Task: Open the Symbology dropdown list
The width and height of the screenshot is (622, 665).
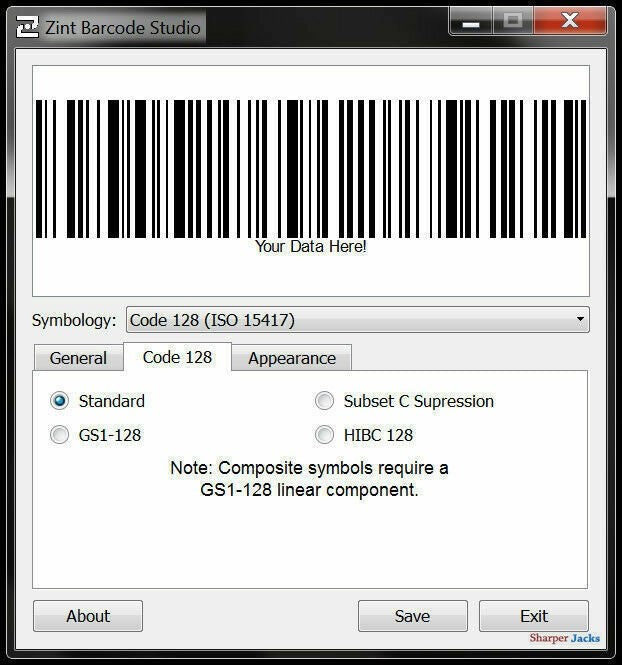Action: [357, 320]
